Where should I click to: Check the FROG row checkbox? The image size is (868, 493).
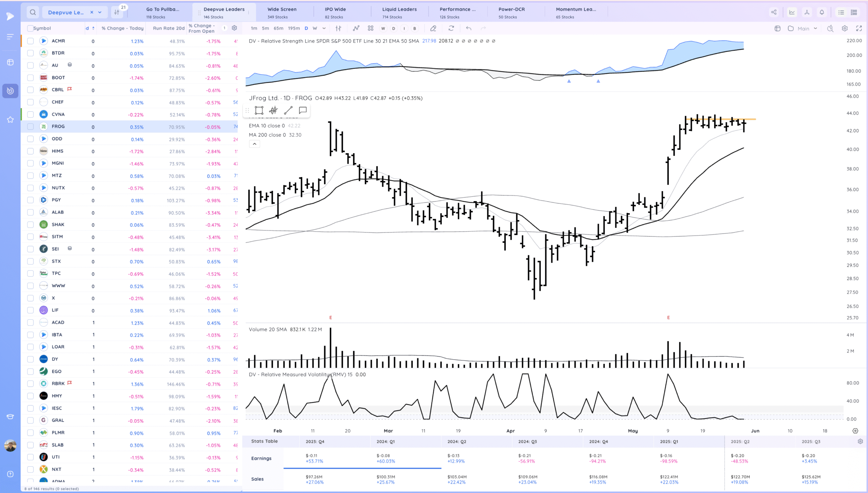point(31,127)
